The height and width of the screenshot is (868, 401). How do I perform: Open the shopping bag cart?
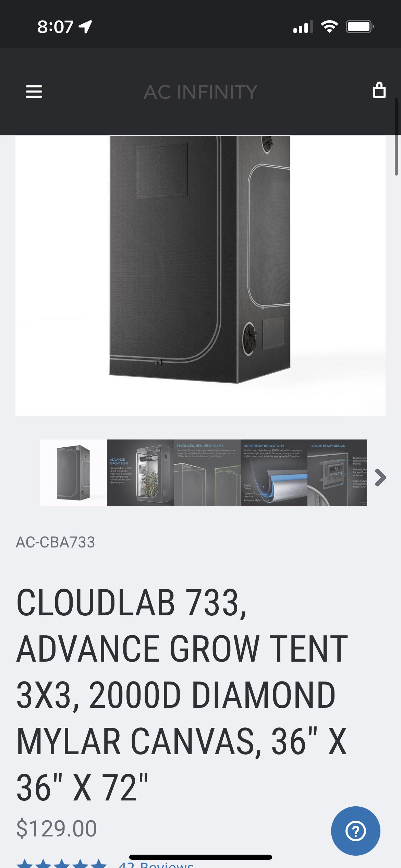(379, 90)
